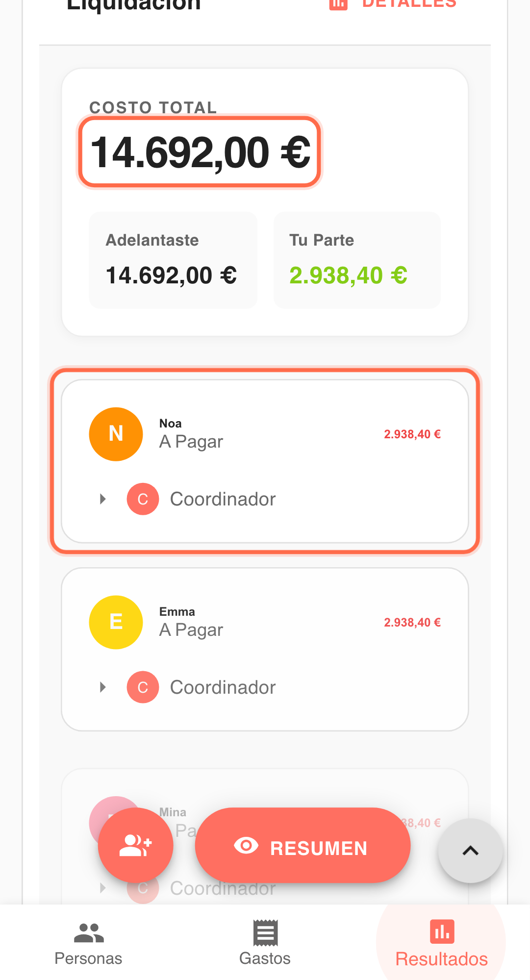Click the Coordinador avatar in Noa's card
The width and height of the screenshot is (530, 980).
click(143, 499)
